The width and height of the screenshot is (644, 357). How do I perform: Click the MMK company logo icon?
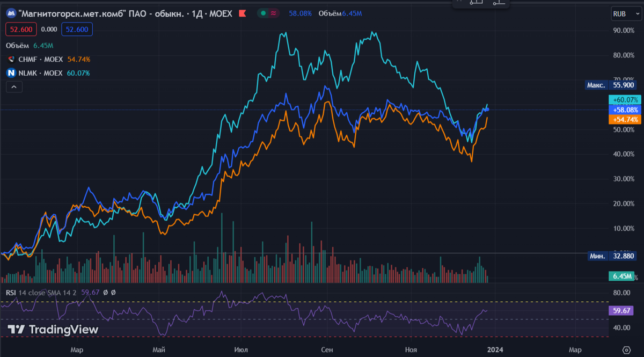click(11, 13)
